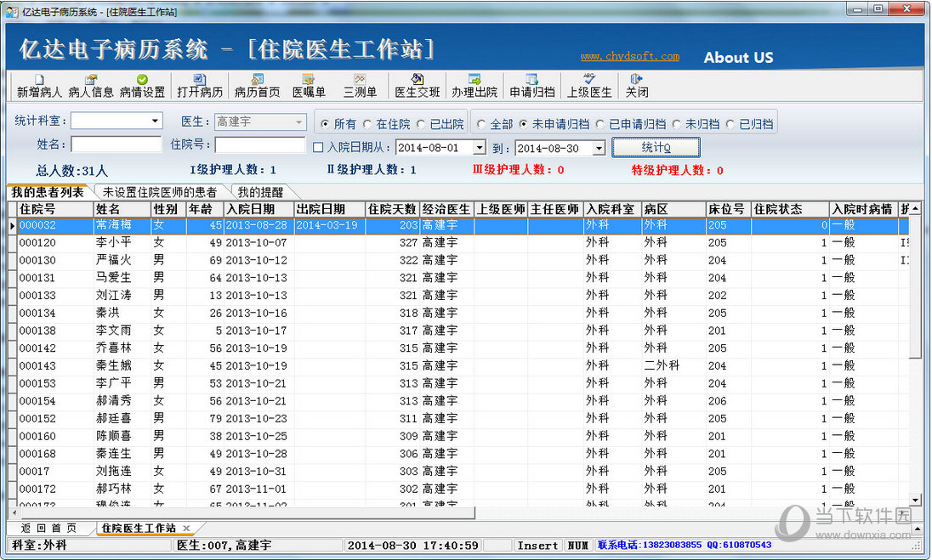
Task: Sort by 住院号 column header
Action: tap(56, 209)
